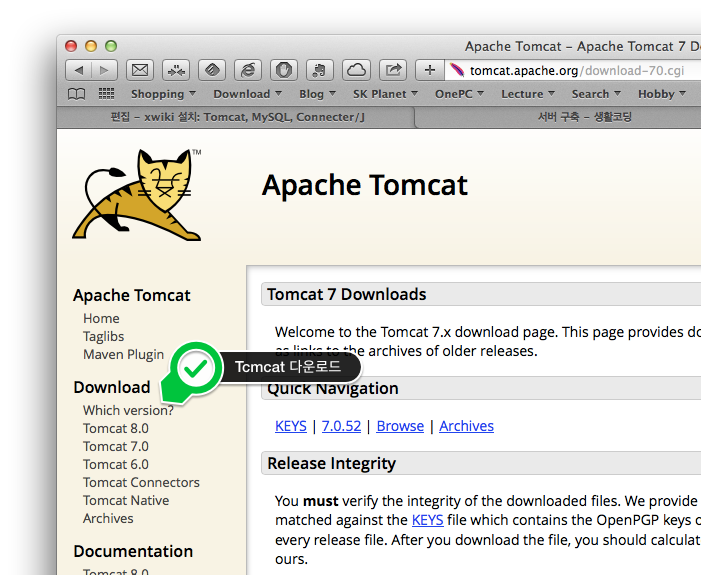This screenshot has width=701, height=575.
Task: Switch to the 서버 구축 – 생활코딩 tab
Action: pos(585,117)
